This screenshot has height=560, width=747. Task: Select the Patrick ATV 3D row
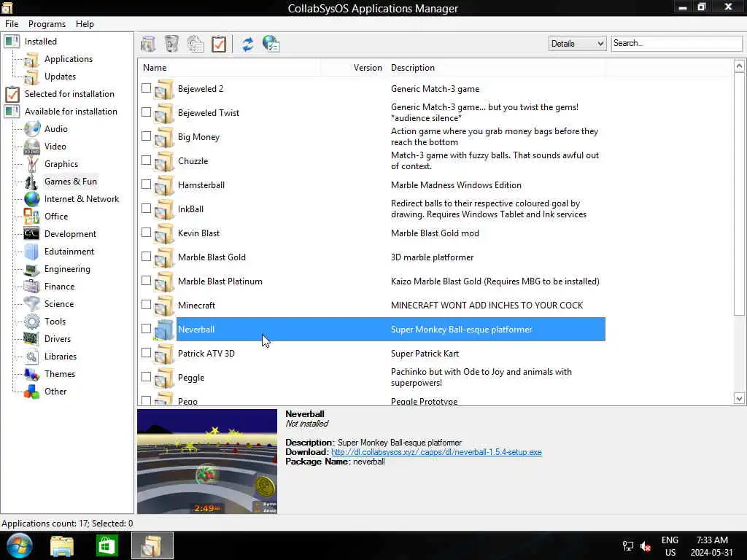click(x=371, y=354)
